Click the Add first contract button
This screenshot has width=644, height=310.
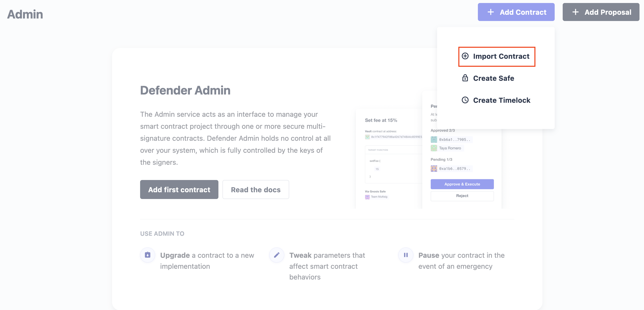click(179, 189)
